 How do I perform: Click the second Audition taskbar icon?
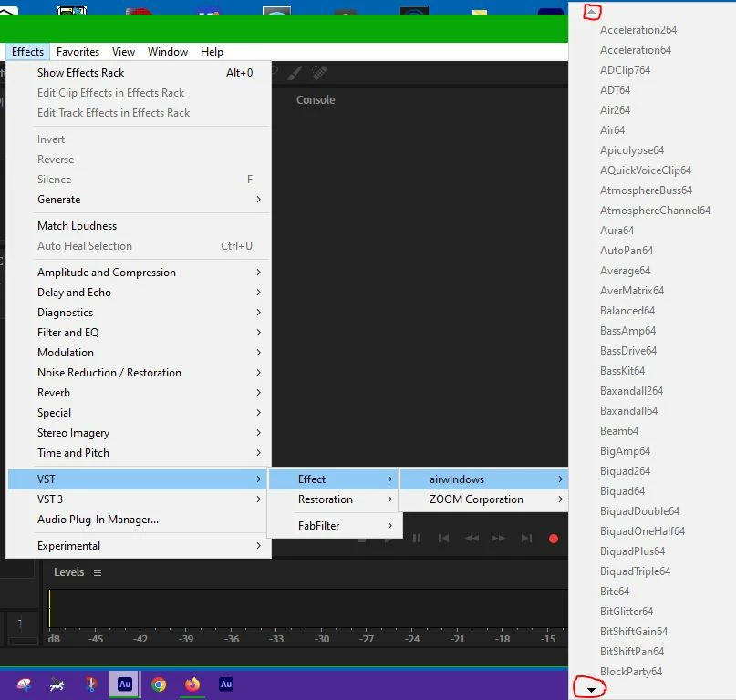tap(226, 684)
